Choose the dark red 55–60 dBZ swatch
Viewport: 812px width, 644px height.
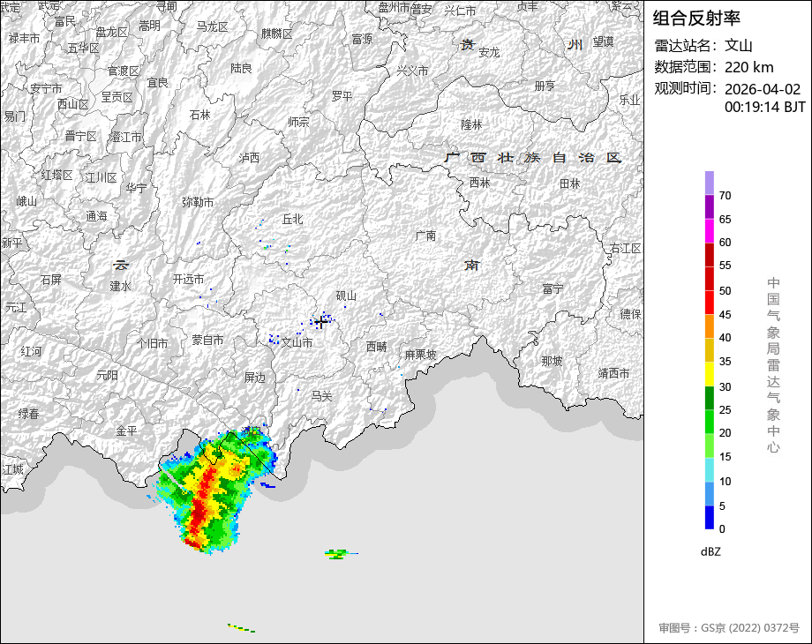(x=709, y=254)
